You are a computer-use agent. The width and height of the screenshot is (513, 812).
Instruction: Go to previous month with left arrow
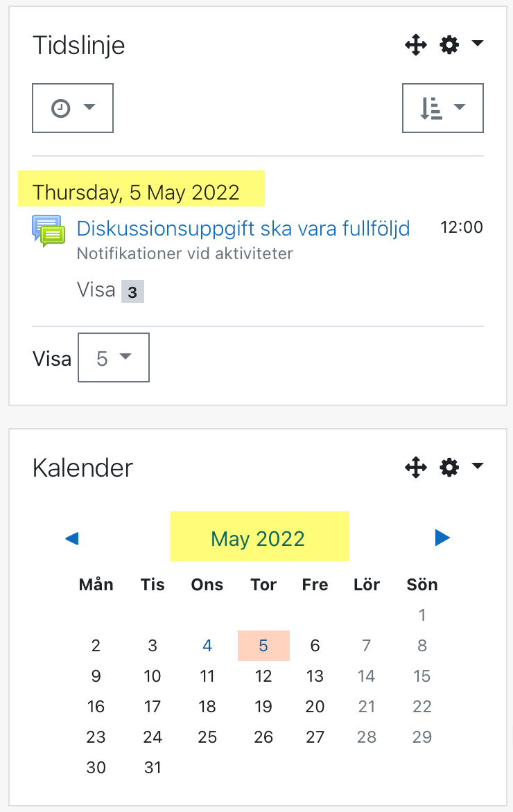(x=72, y=538)
